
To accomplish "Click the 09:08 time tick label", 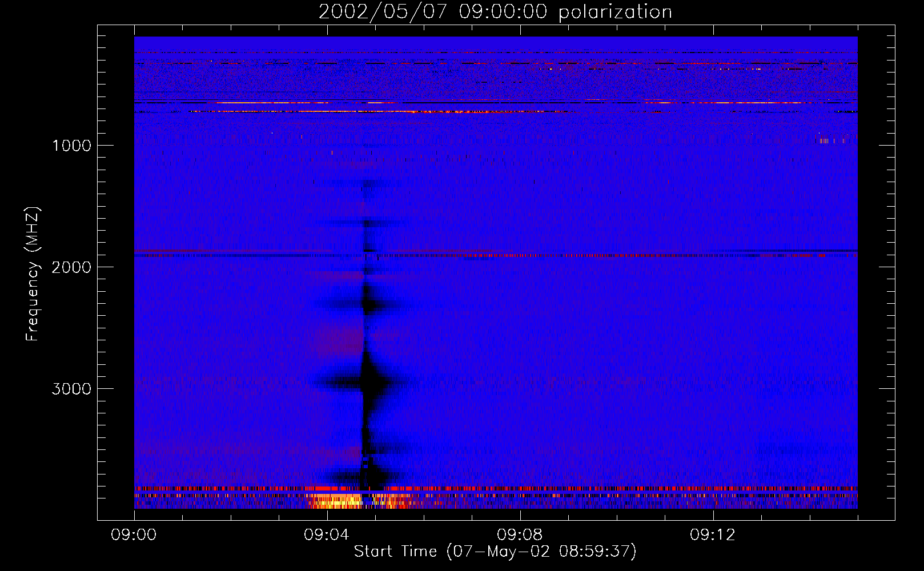I will tap(520, 535).
